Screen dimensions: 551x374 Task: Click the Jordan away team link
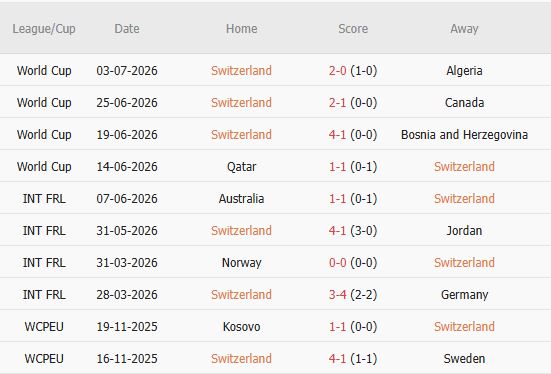pyautogui.click(x=464, y=231)
